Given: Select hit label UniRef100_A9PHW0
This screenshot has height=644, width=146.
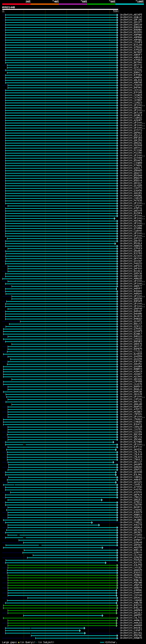Looking at the screenshot, I should click(x=131, y=35).
